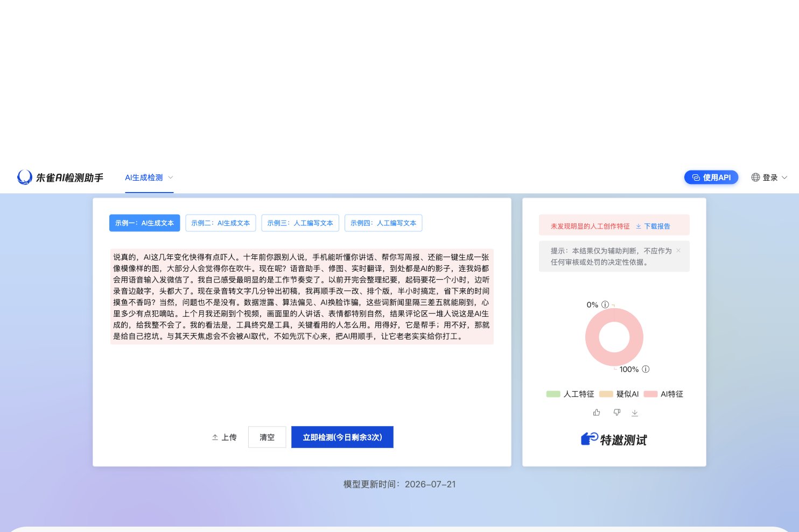Download the report via 下载报告

pyautogui.click(x=653, y=226)
